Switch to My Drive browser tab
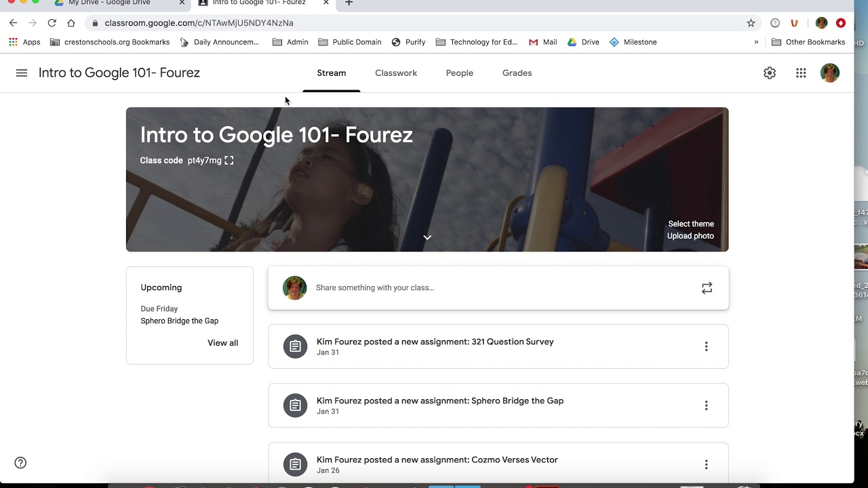This screenshot has height=488, width=868. point(120,3)
